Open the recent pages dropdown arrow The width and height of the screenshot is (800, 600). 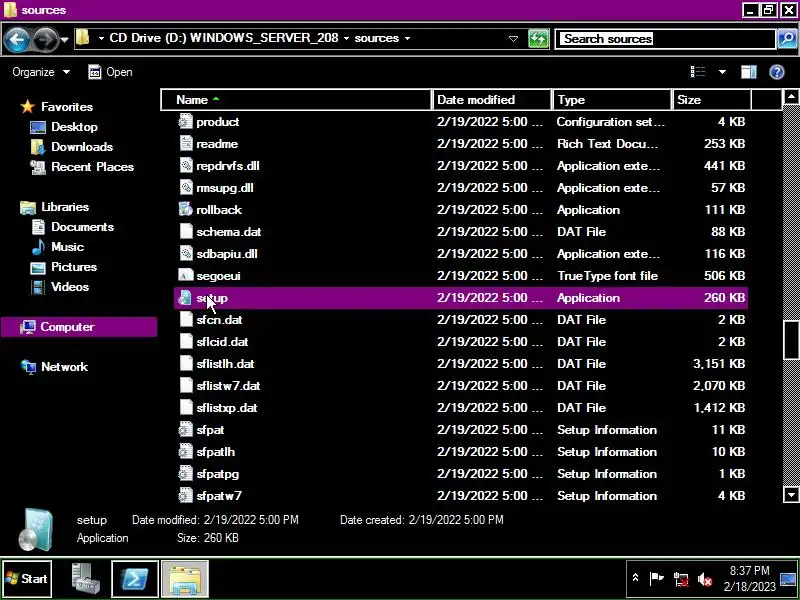[64, 39]
